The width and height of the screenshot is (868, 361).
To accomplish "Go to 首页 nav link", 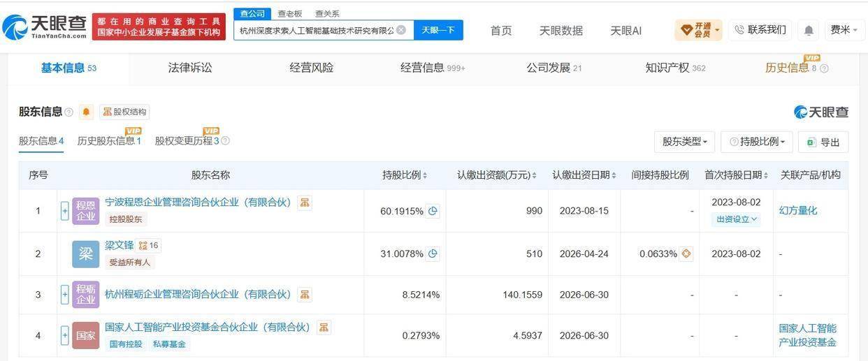I will 501,31.
